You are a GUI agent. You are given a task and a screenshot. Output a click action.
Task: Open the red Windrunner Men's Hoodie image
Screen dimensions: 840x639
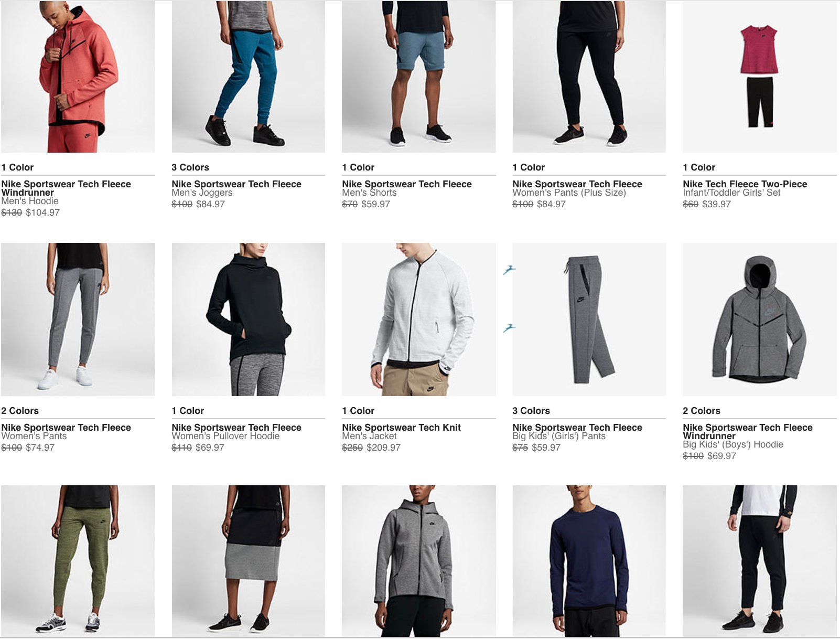(x=78, y=77)
